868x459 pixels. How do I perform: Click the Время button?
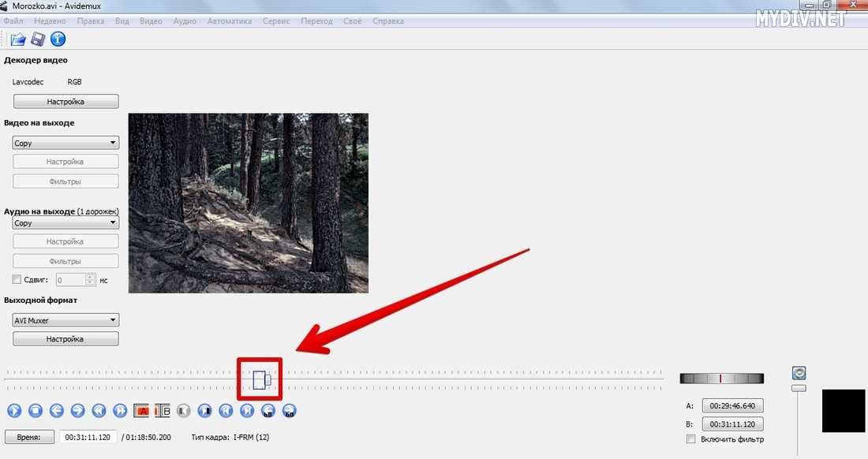coord(29,437)
